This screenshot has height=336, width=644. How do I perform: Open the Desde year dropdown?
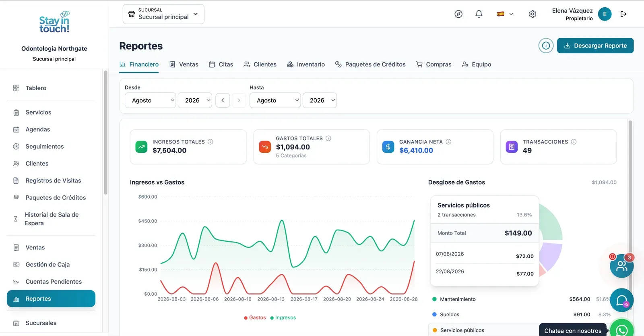point(195,100)
